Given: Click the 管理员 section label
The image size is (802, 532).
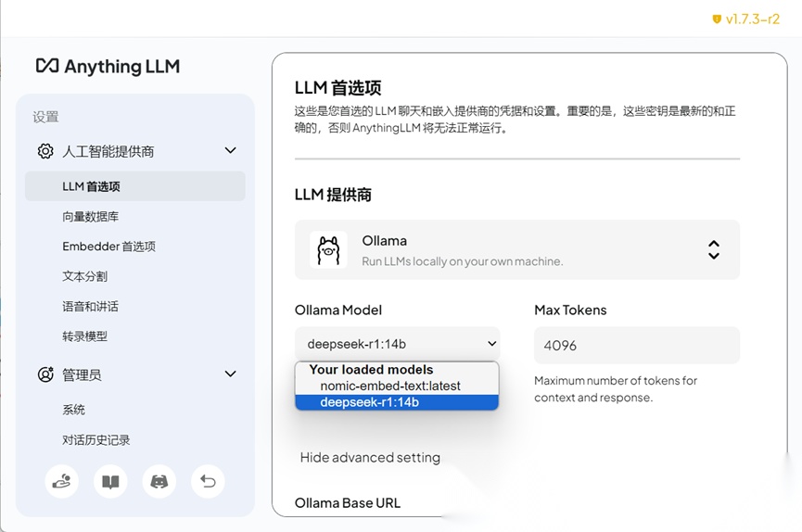Looking at the screenshot, I should pos(82,375).
